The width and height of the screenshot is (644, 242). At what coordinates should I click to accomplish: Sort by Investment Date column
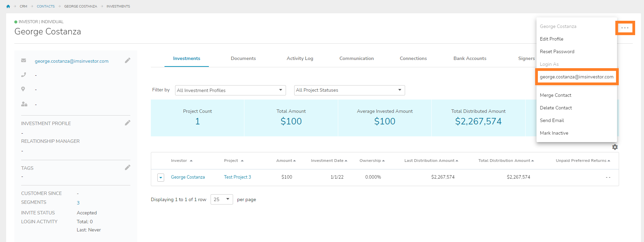pyautogui.click(x=329, y=161)
